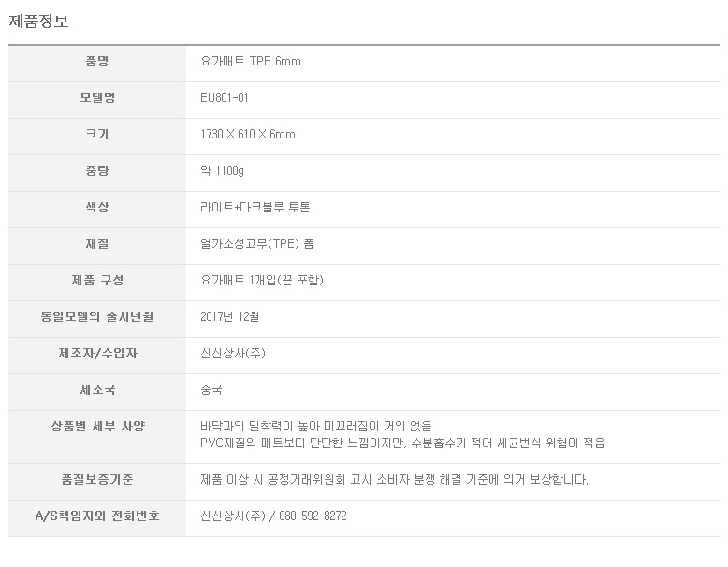Click the model number EU801-01
The width and height of the screenshot is (728, 567).
[225, 98]
